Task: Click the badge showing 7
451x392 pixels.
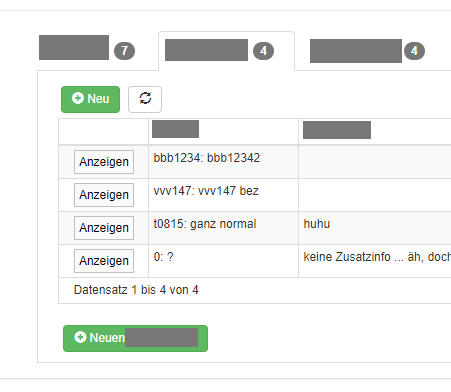Action: [x=124, y=51]
